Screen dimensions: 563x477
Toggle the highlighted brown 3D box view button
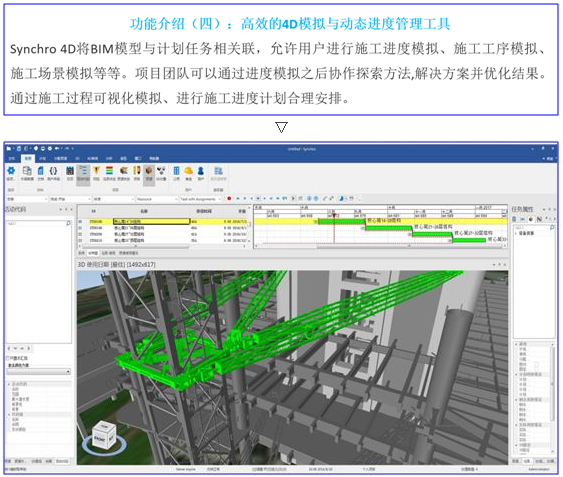(149, 175)
